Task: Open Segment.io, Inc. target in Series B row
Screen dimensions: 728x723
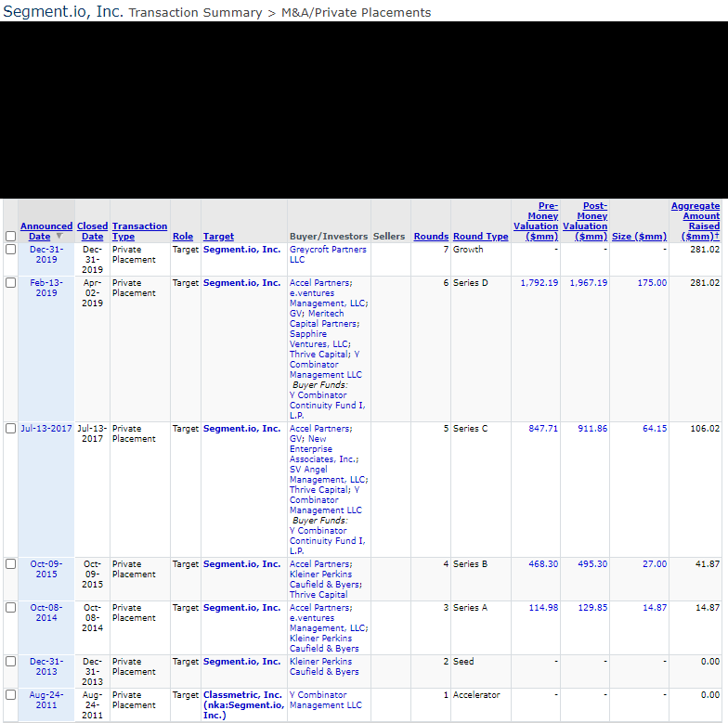Action: pyautogui.click(x=241, y=564)
